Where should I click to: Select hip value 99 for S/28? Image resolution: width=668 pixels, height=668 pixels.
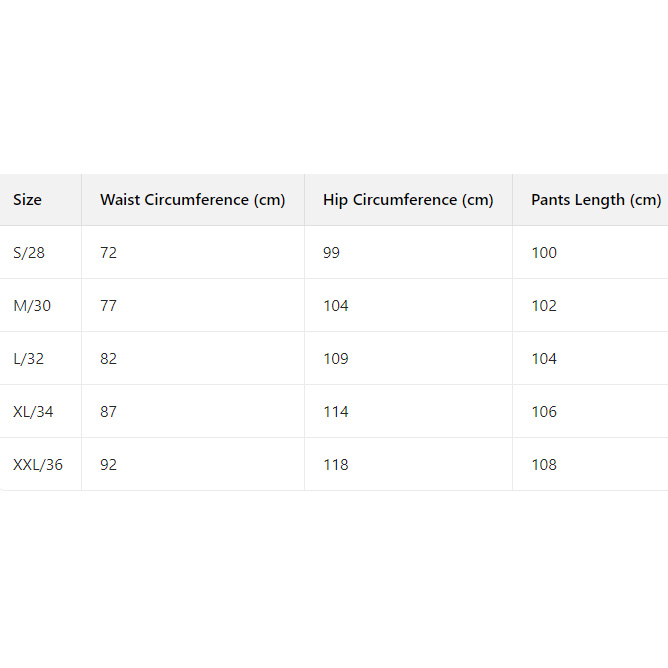click(332, 253)
